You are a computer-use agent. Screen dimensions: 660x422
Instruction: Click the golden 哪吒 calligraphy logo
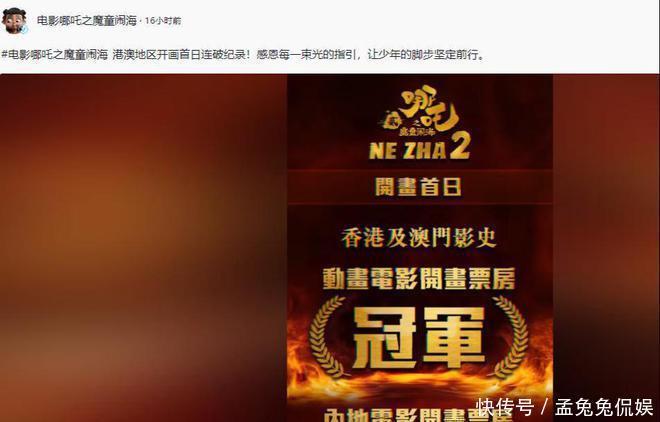pos(419,111)
